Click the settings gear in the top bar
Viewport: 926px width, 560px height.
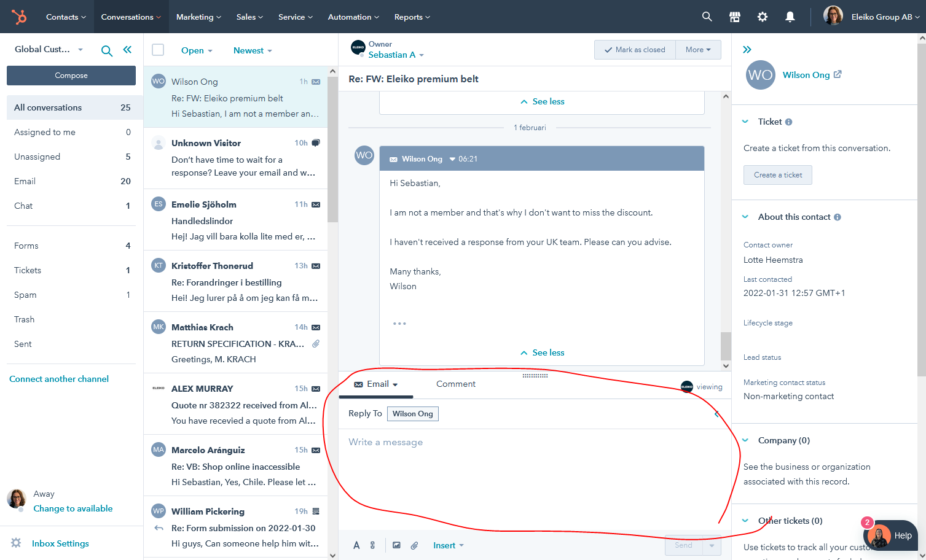[763, 17]
